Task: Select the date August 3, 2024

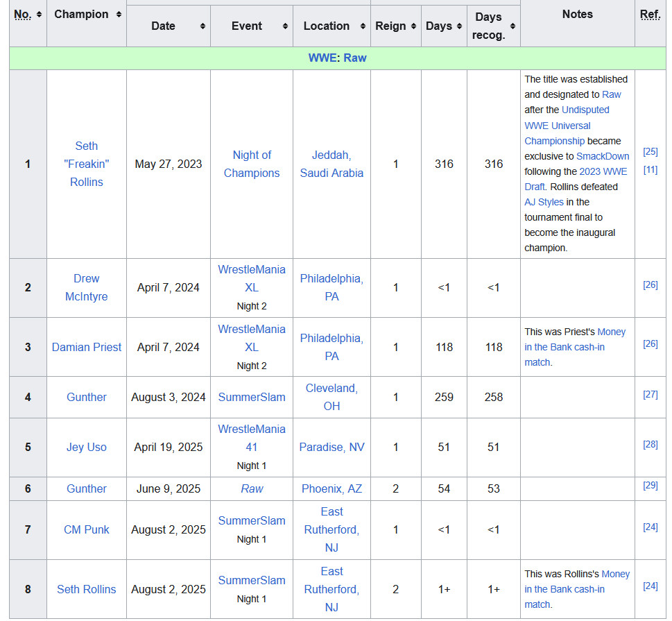Action: pyautogui.click(x=169, y=397)
